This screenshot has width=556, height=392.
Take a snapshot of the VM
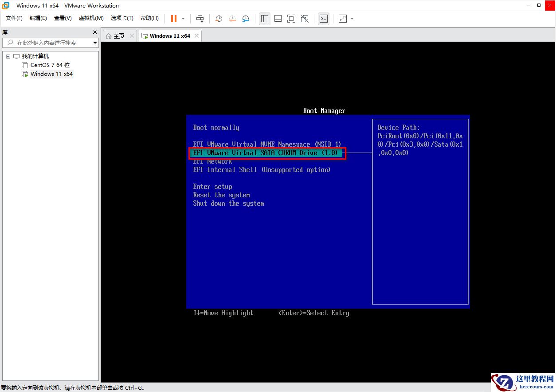click(218, 19)
